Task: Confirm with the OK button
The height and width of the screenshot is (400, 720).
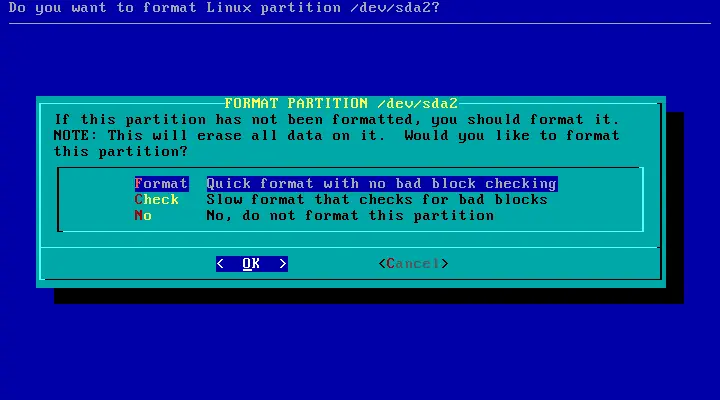Action: click(252, 264)
